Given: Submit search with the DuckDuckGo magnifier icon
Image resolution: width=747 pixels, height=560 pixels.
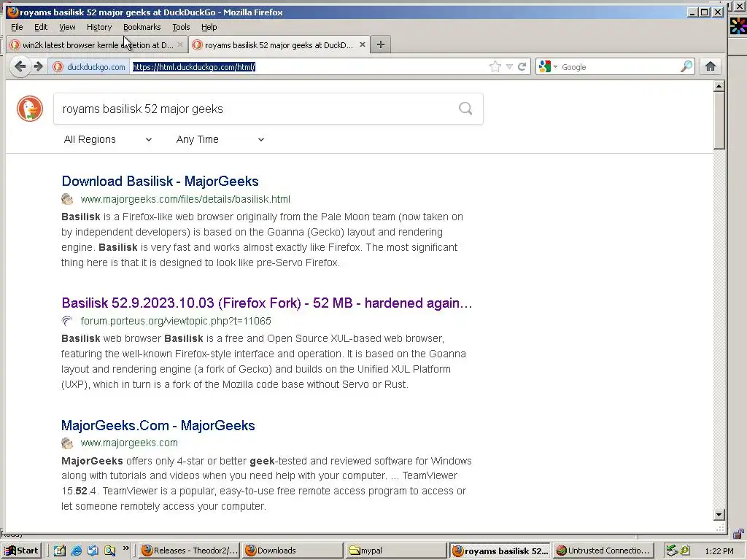Looking at the screenshot, I should (x=465, y=109).
